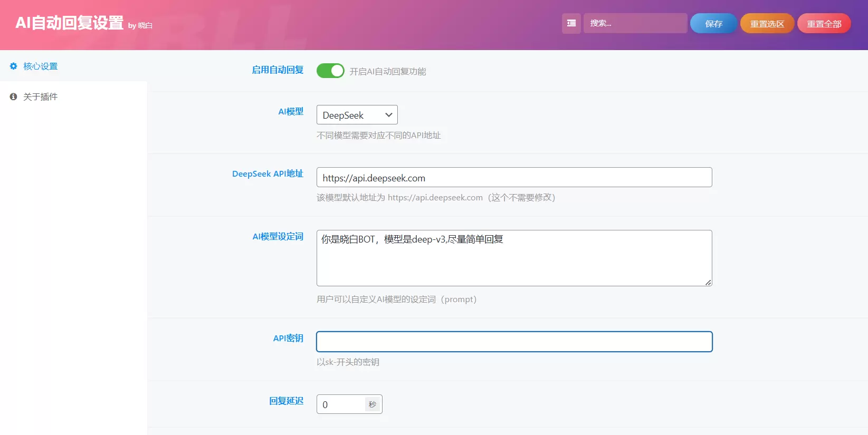Click the expand-all list icon beside search

pyautogui.click(x=571, y=23)
